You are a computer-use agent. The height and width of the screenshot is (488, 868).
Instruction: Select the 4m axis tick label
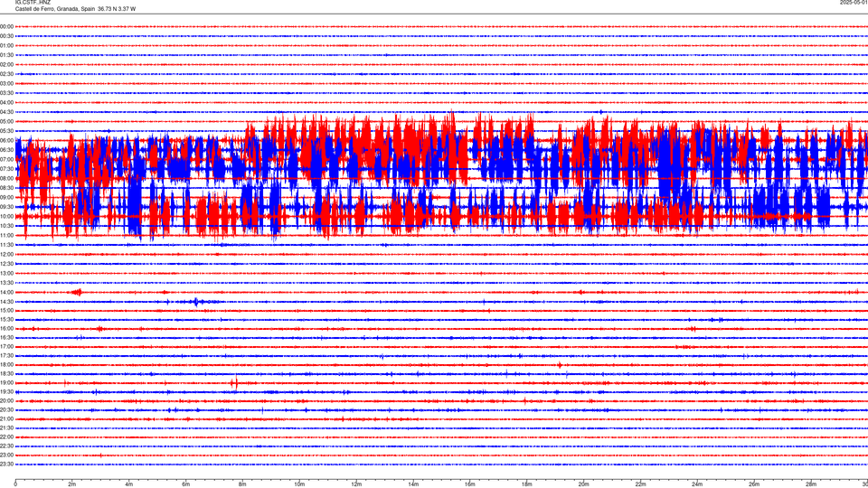pos(129,484)
